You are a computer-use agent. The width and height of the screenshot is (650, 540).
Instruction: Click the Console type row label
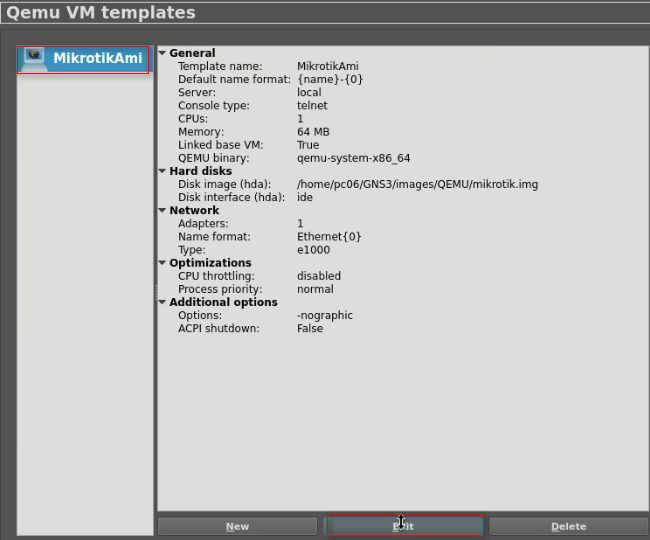click(x=214, y=106)
